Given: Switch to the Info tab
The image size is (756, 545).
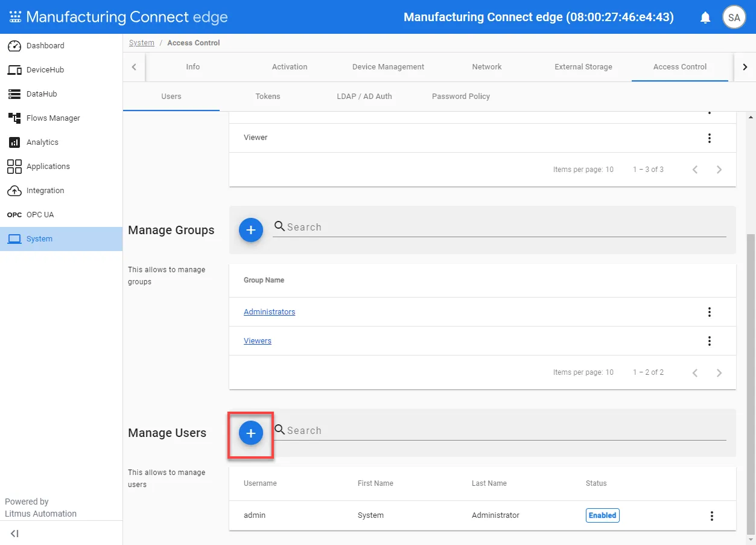Looking at the screenshot, I should click(193, 67).
